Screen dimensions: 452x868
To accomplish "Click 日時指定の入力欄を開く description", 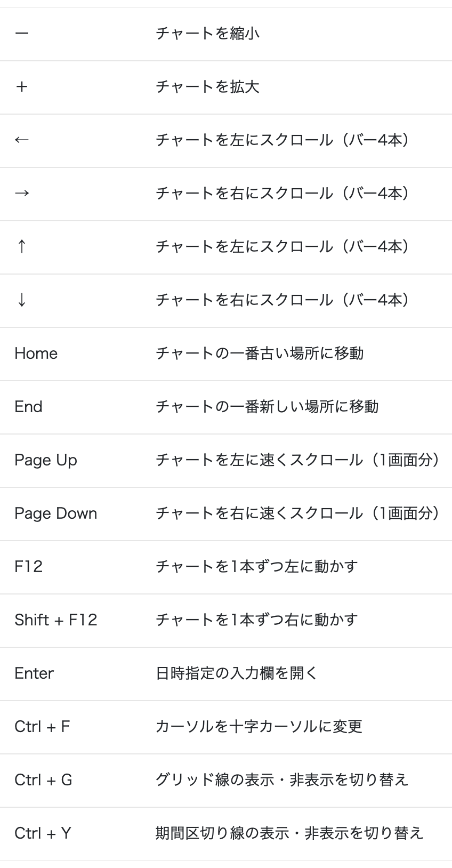I will (x=237, y=673).
